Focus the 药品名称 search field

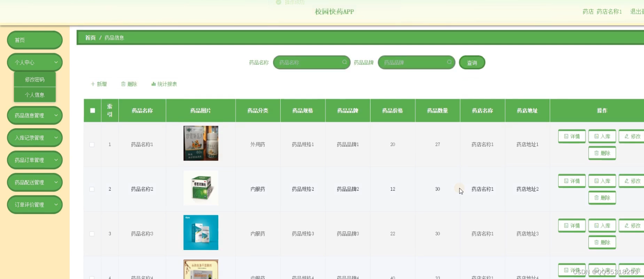pyautogui.click(x=311, y=62)
